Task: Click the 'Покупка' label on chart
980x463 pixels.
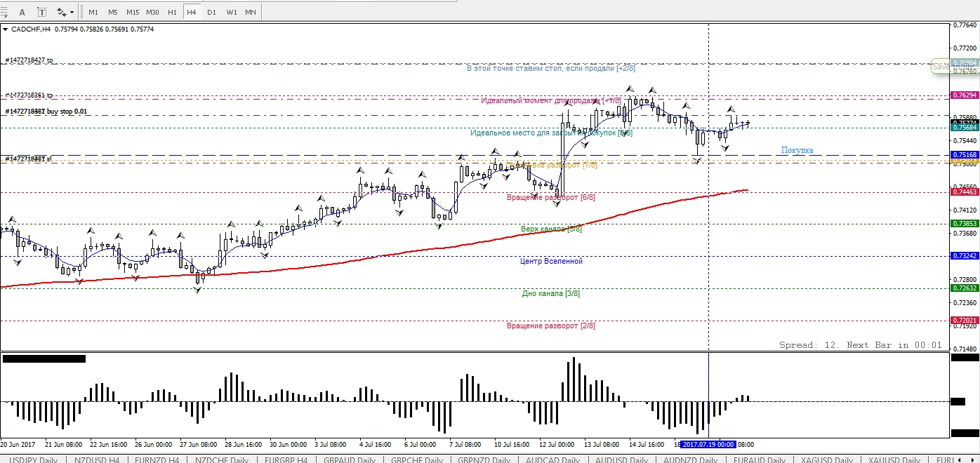Action: click(x=797, y=150)
